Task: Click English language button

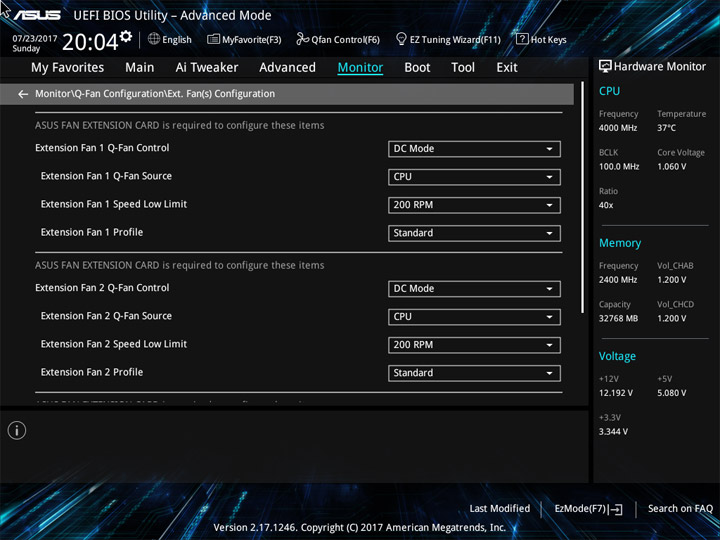Action: click(170, 39)
